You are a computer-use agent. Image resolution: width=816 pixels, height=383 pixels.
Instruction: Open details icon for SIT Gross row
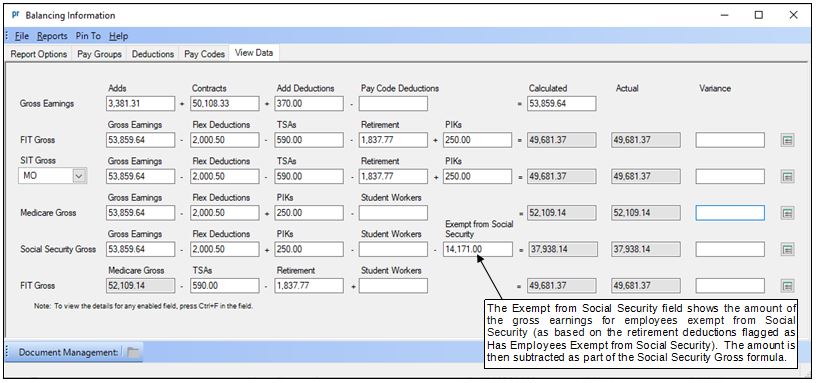[x=787, y=176]
